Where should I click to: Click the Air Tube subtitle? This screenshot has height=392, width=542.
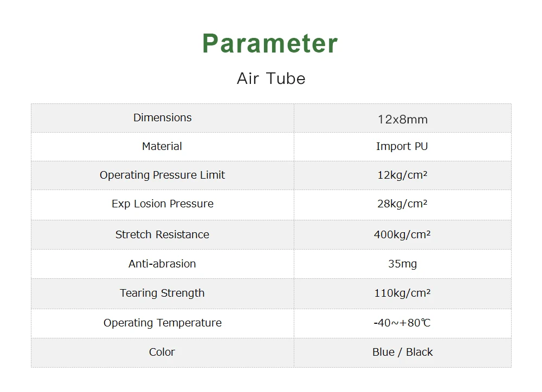click(x=271, y=79)
